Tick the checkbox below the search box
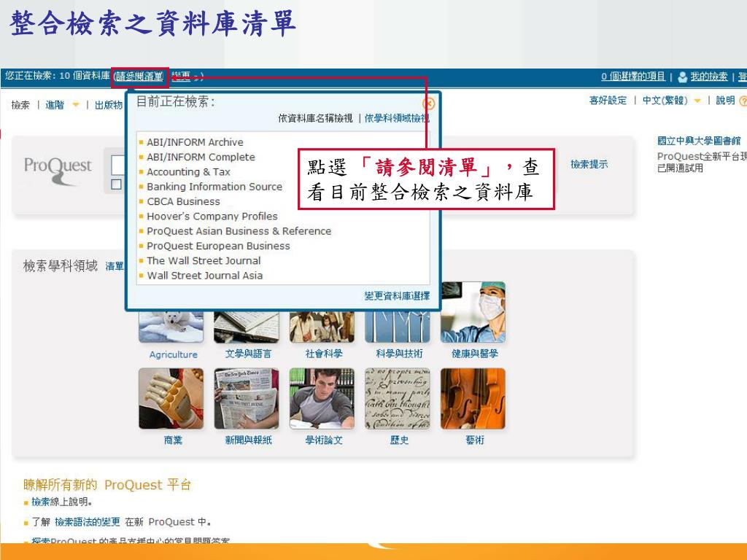The height and width of the screenshot is (560, 747). (x=116, y=184)
